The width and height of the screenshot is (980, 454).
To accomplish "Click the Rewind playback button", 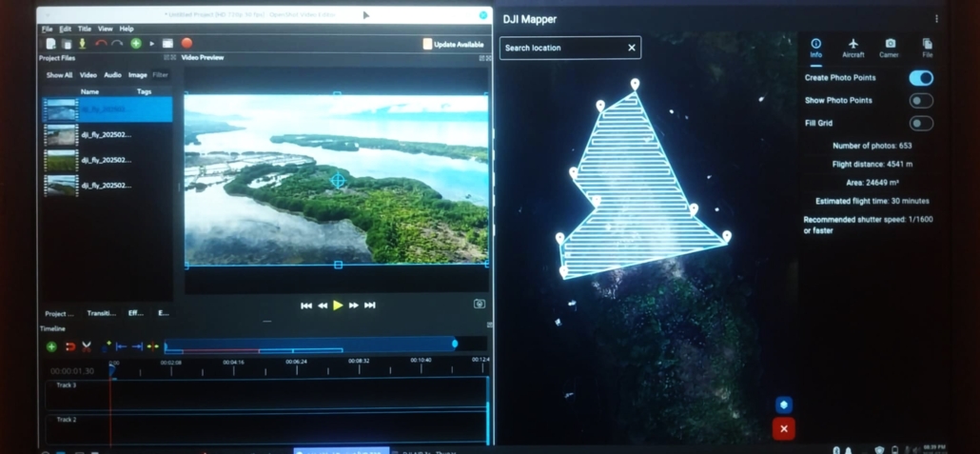I will (323, 306).
